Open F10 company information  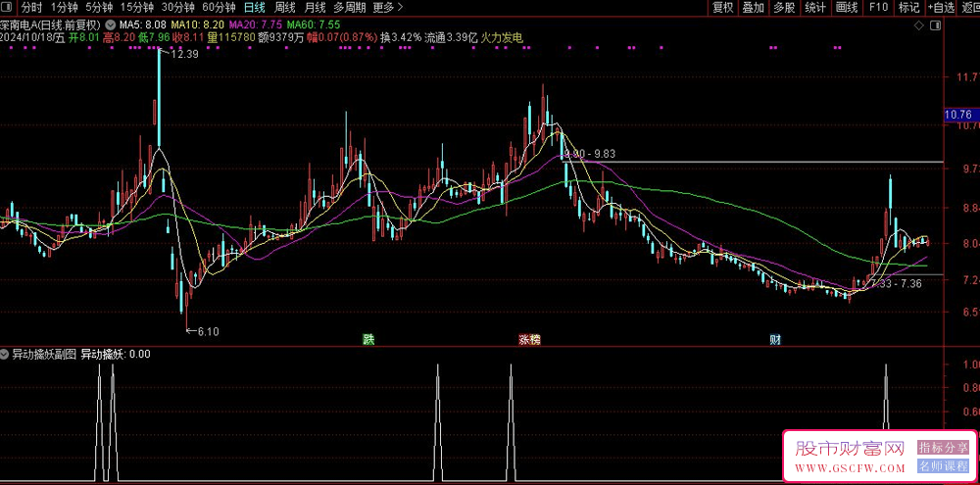878,8
